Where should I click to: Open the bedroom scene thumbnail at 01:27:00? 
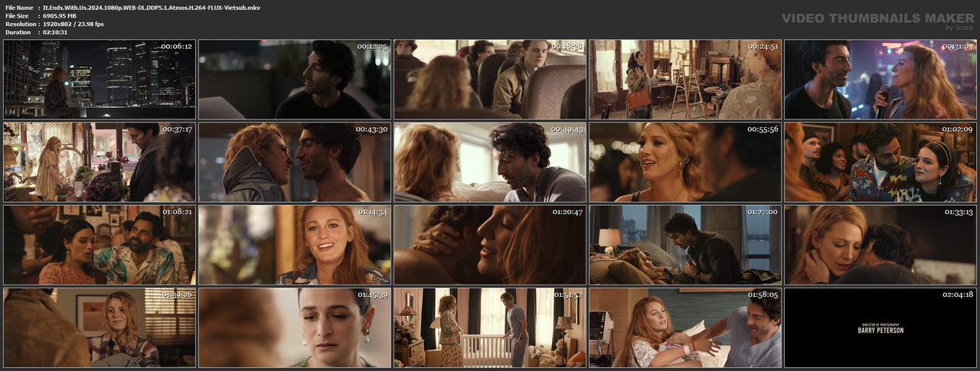pyautogui.click(x=685, y=245)
